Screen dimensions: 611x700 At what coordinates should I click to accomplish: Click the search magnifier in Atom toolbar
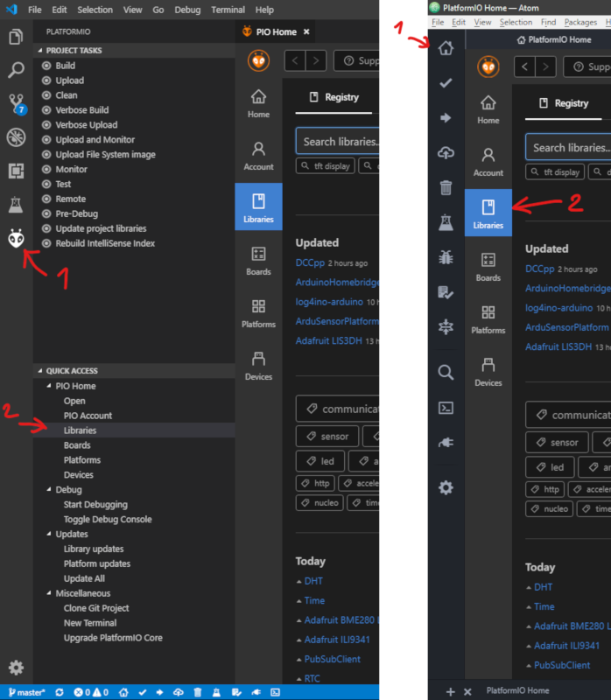coord(446,373)
